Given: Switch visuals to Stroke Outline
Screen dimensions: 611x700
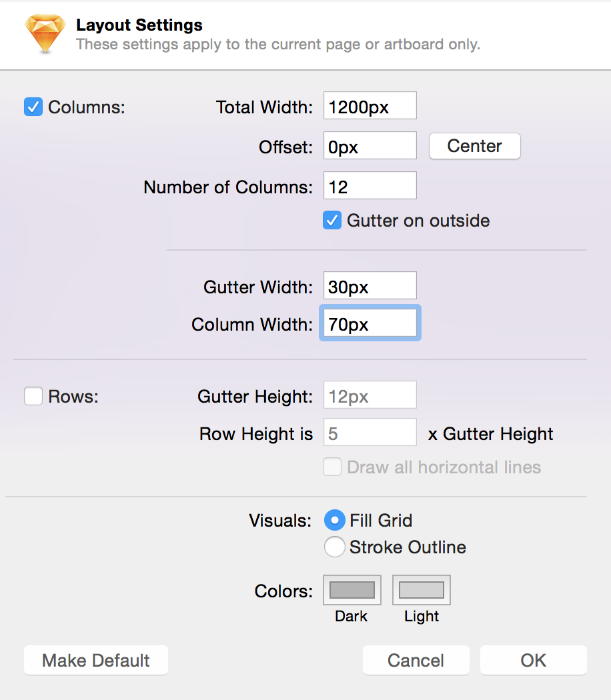Looking at the screenshot, I should click(x=334, y=547).
